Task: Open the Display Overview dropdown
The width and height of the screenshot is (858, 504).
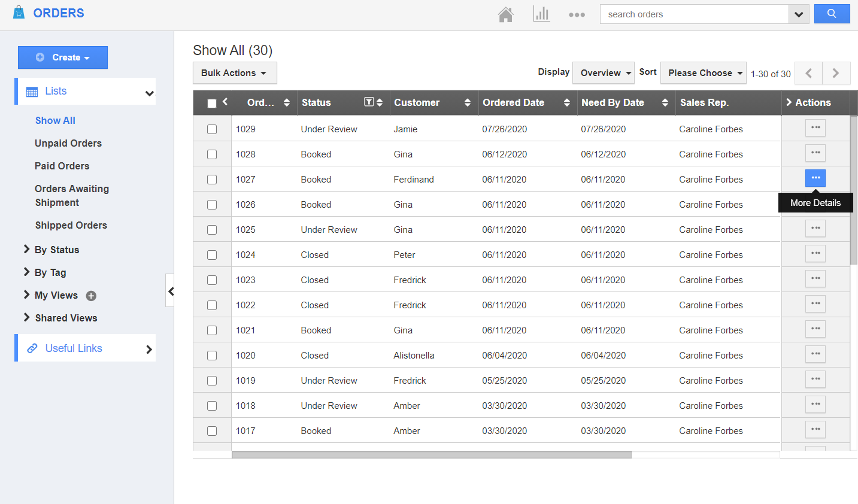Action: pos(603,72)
